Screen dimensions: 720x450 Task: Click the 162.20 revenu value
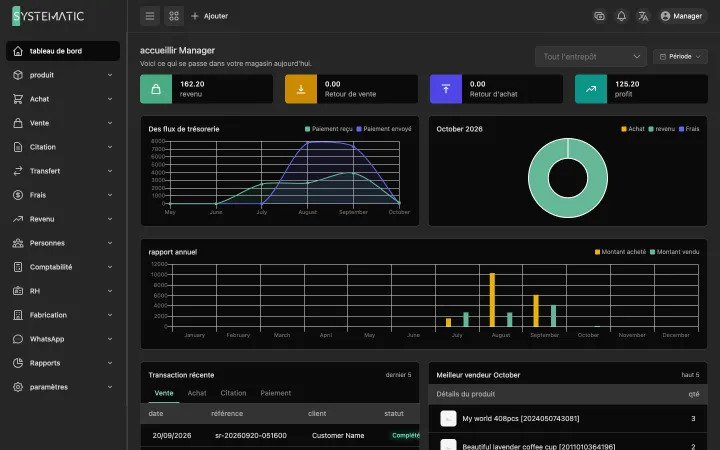tap(192, 84)
